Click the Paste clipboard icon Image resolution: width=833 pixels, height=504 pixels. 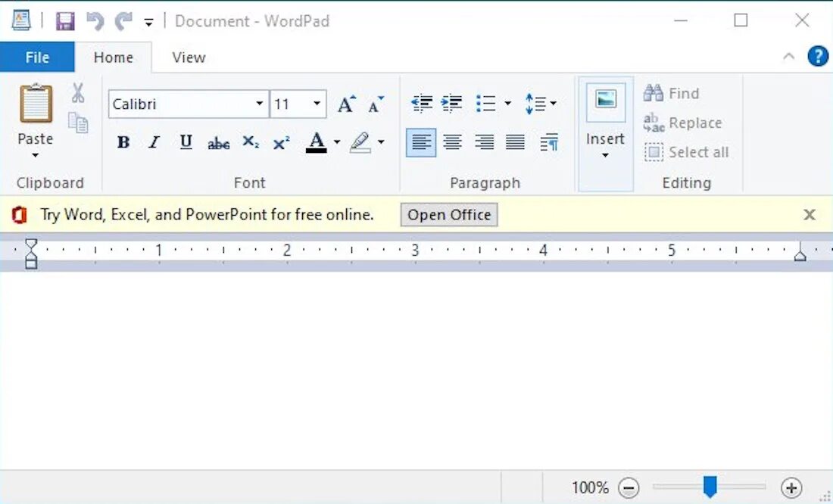[x=36, y=104]
